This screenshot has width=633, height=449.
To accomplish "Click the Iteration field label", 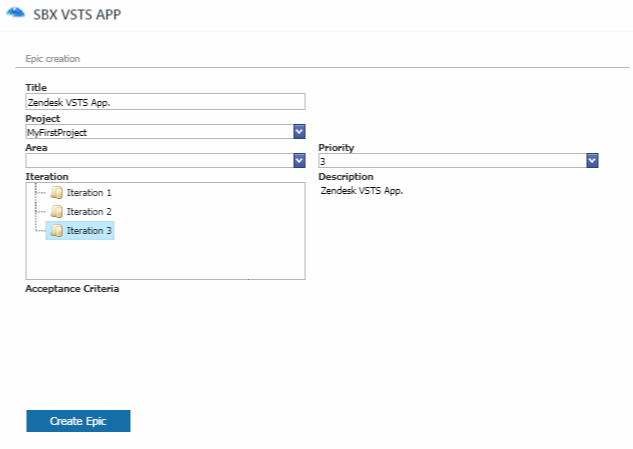I will pos(47,177).
